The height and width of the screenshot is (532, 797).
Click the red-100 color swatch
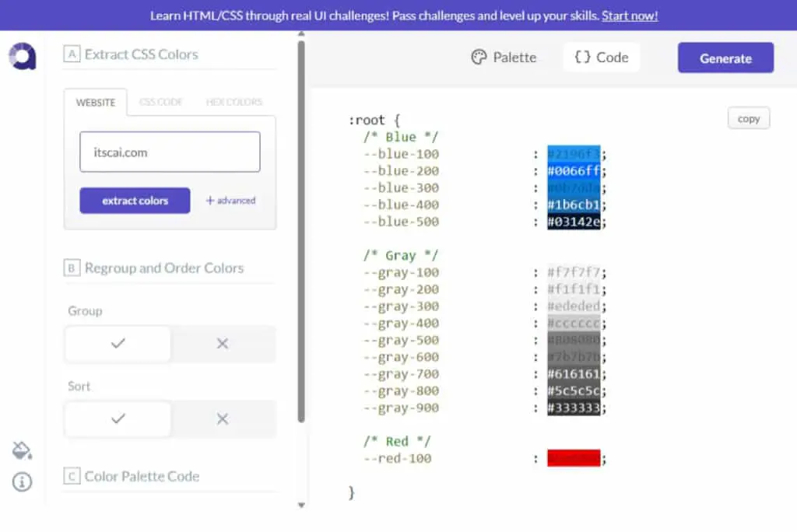pos(574,458)
